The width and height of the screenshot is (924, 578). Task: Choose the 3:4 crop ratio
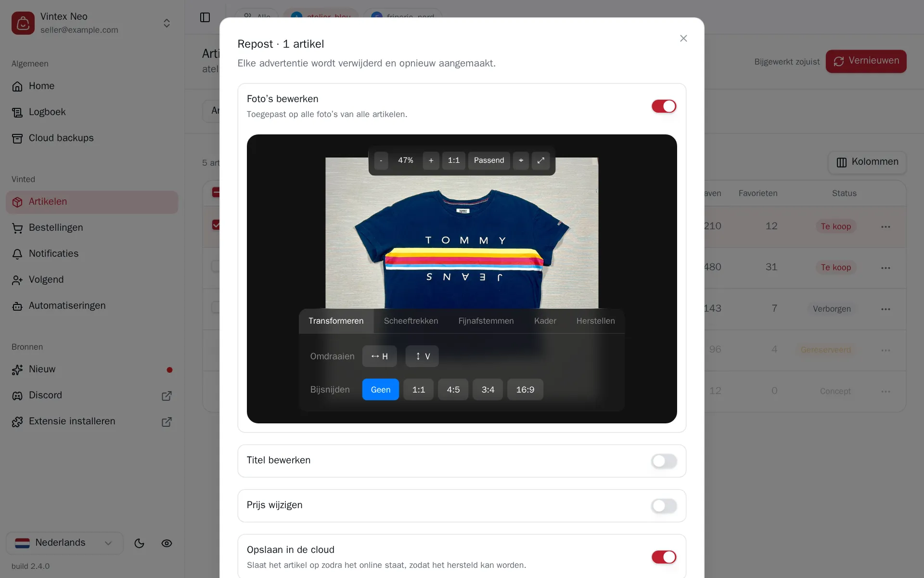488,390
